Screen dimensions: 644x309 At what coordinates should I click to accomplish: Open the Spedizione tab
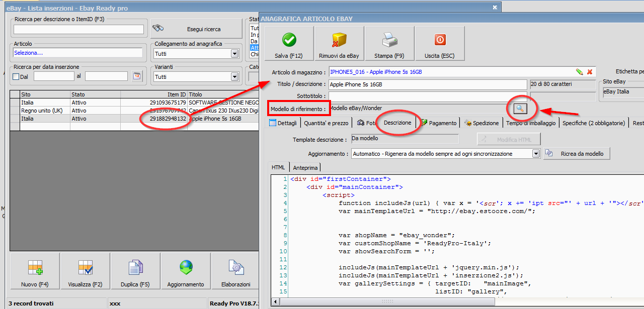481,123
